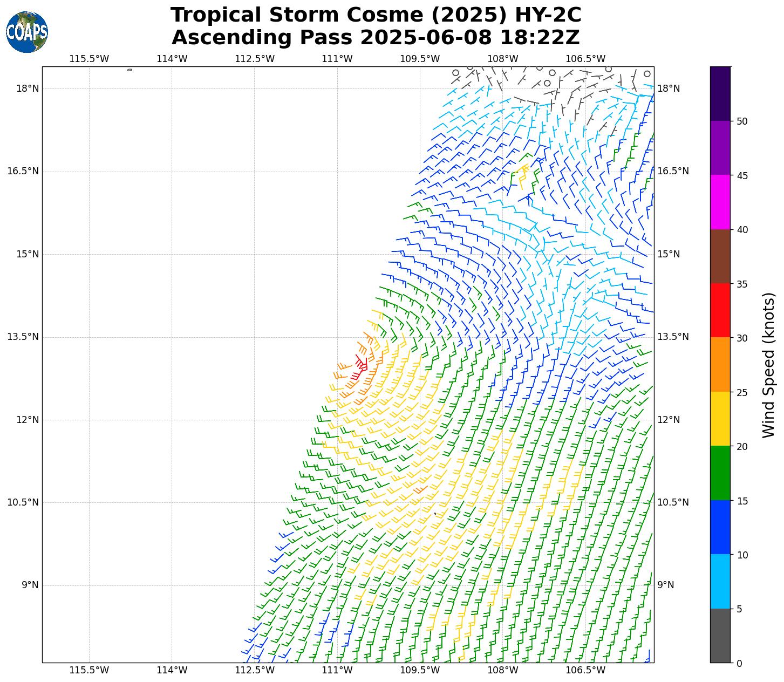Select the yellow 20–25 knot colorbar segment
The width and height of the screenshot is (784, 682).
(x=720, y=419)
